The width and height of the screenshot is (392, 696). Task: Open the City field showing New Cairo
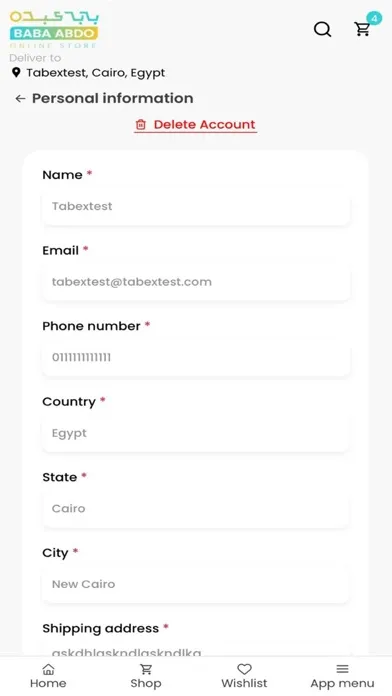196,584
